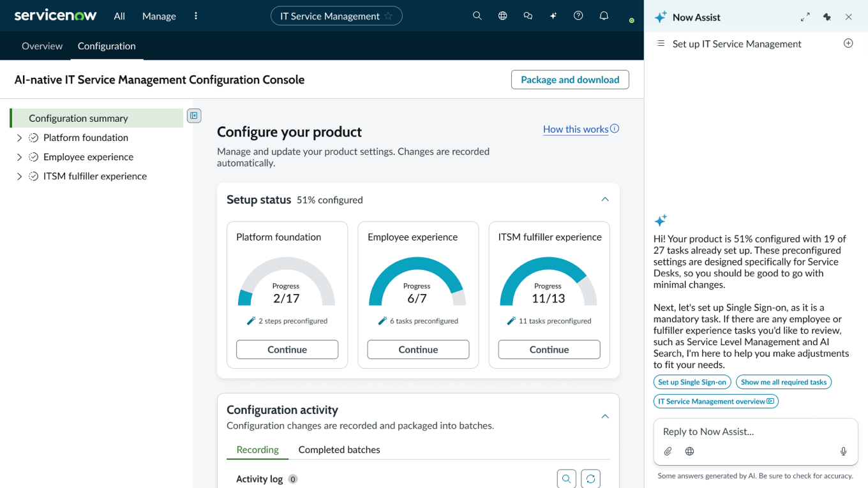Image resolution: width=868 pixels, height=488 pixels.
Task: Expand the Now Assist panel to full size
Action: (805, 17)
